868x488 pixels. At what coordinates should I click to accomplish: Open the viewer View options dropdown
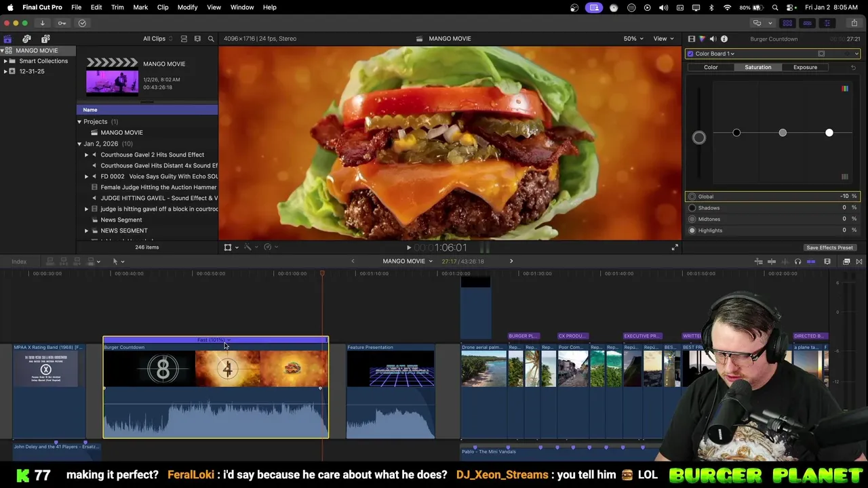pos(663,39)
